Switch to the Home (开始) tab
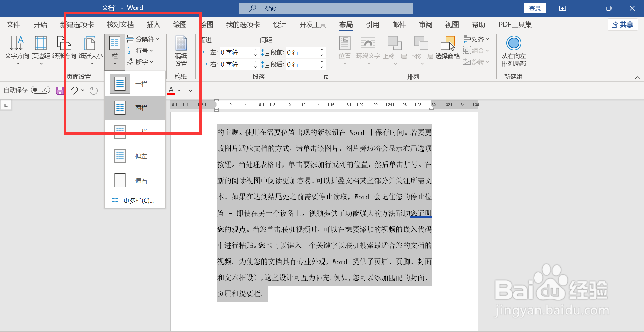644x332 pixels. (41, 25)
